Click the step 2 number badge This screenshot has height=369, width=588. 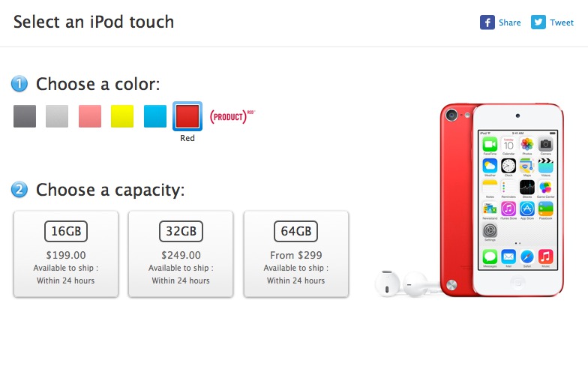(x=20, y=190)
